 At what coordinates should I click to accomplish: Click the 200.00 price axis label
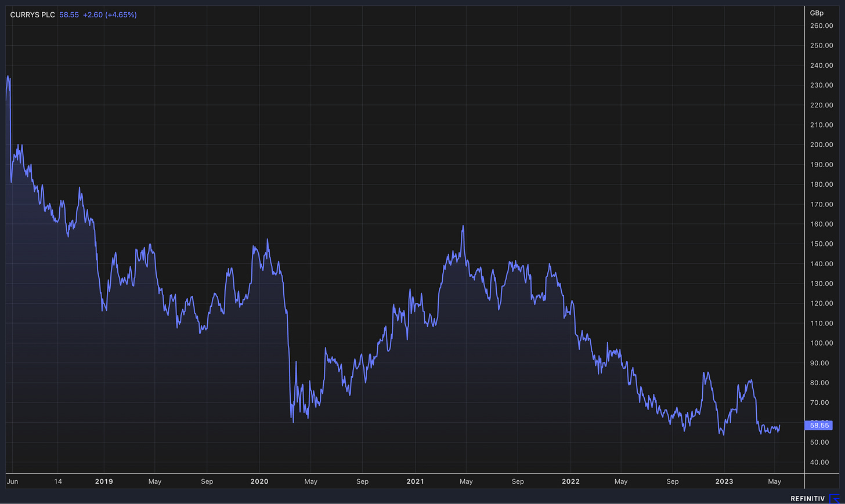822,144
